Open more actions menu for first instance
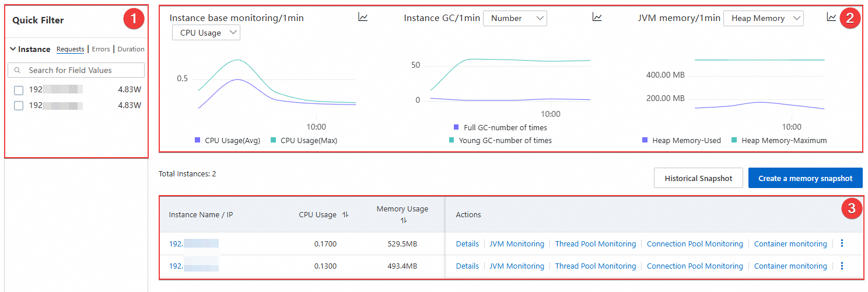This screenshot has height=292, width=868. point(842,244)
